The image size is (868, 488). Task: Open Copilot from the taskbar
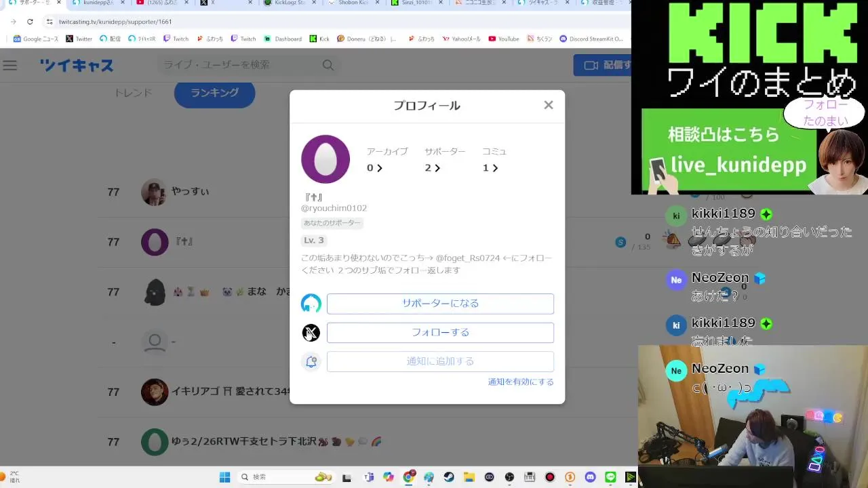389,477
